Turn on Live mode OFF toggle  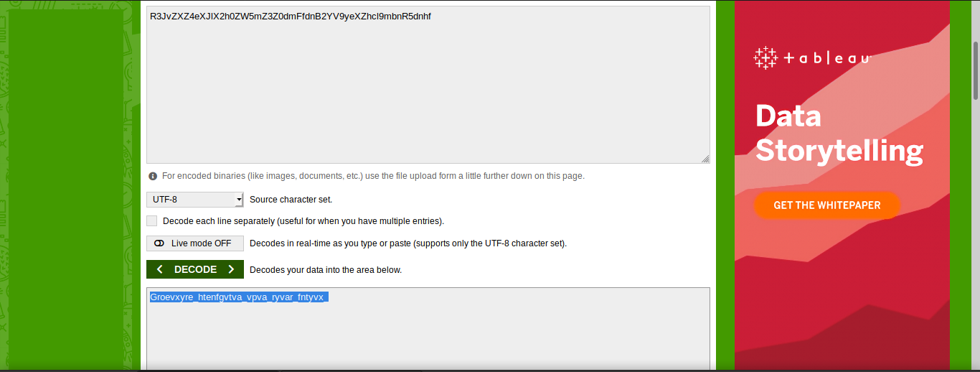pyautogui.click(x=195, y=243)
